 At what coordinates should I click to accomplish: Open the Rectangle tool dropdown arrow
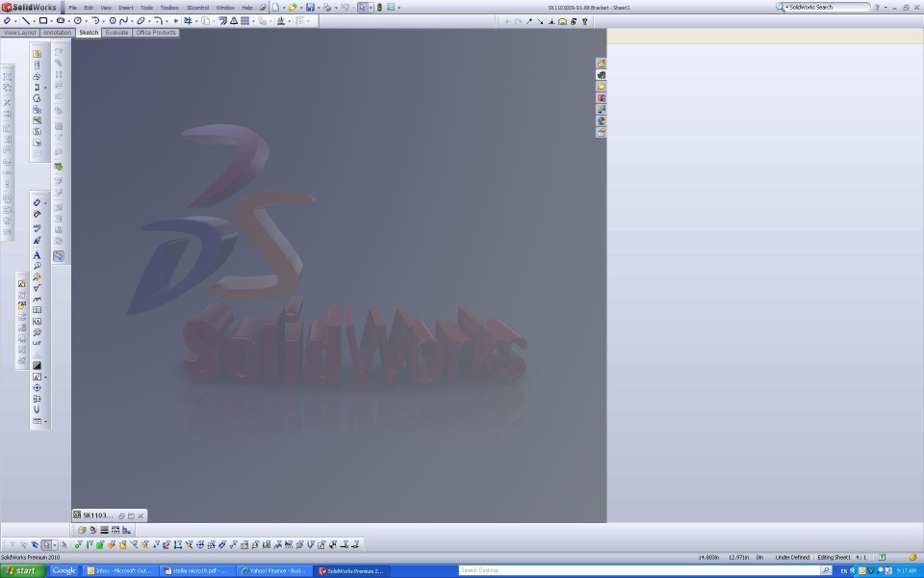tap(51, 21)
